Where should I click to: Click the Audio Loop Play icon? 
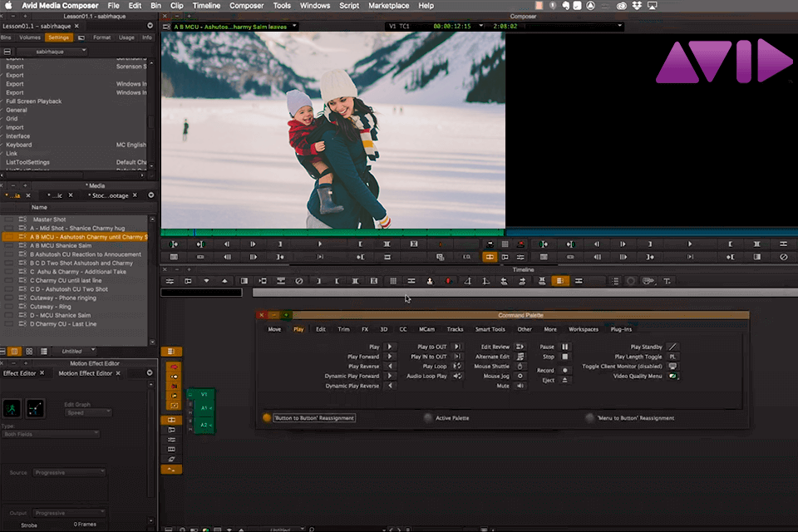(x=457, y=376)
